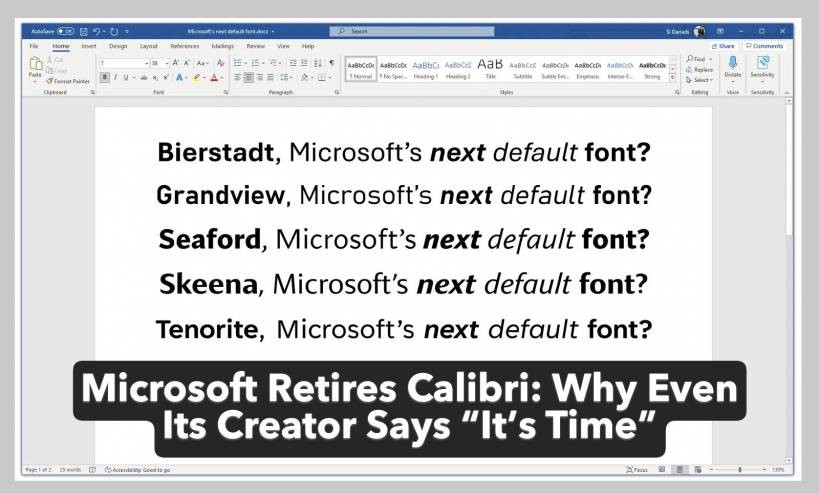Click the Bullets list icon
The width and height of the screenshot is (819, 493).
point(238,63)
